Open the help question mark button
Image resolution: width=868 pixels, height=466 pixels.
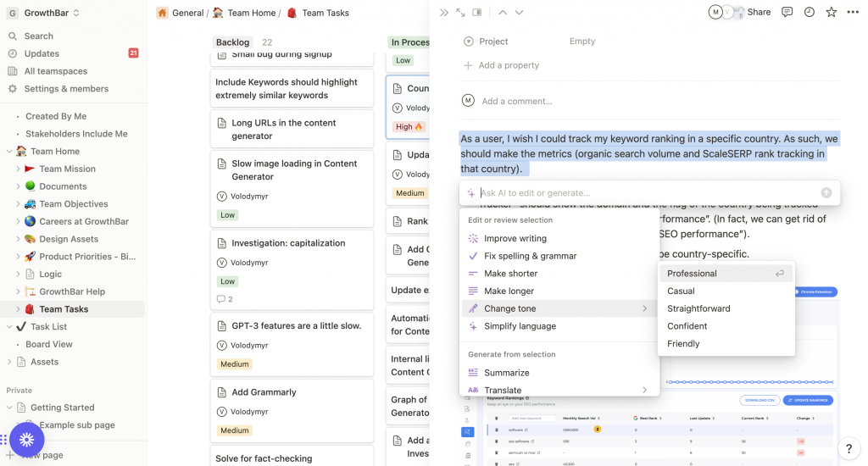click(849, 449)
